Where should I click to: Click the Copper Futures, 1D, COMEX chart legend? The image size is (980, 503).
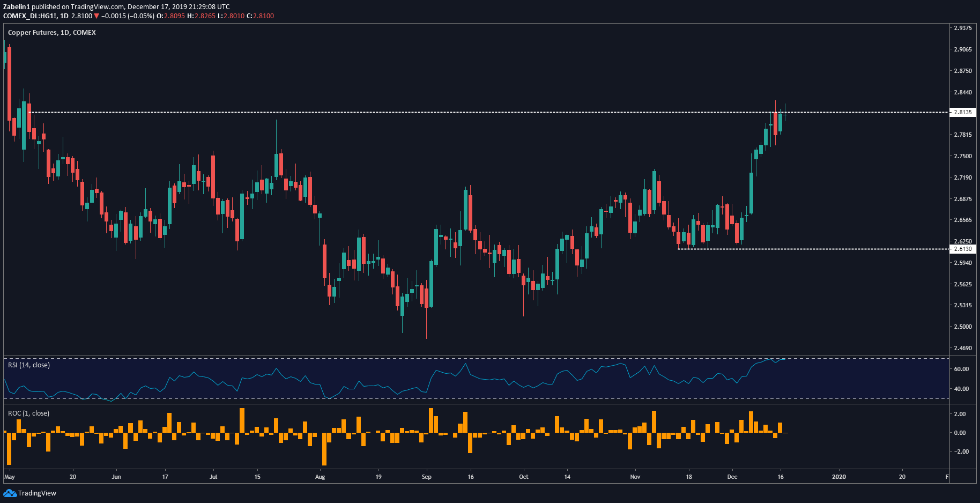[x=51, y=32]
